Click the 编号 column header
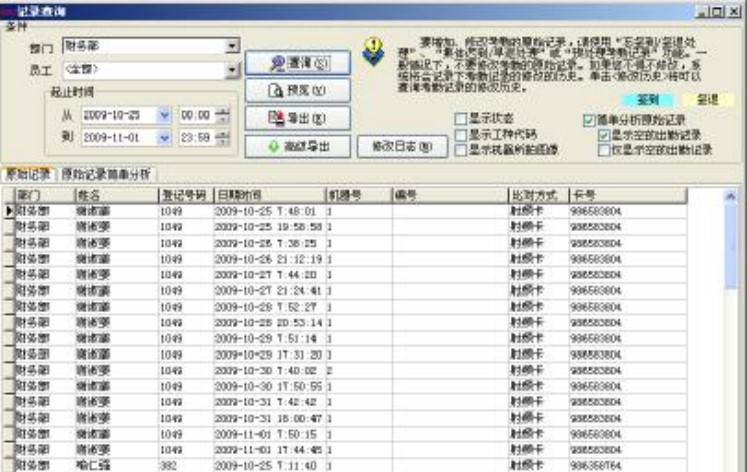The image size is (747, 472). (450, 195)
